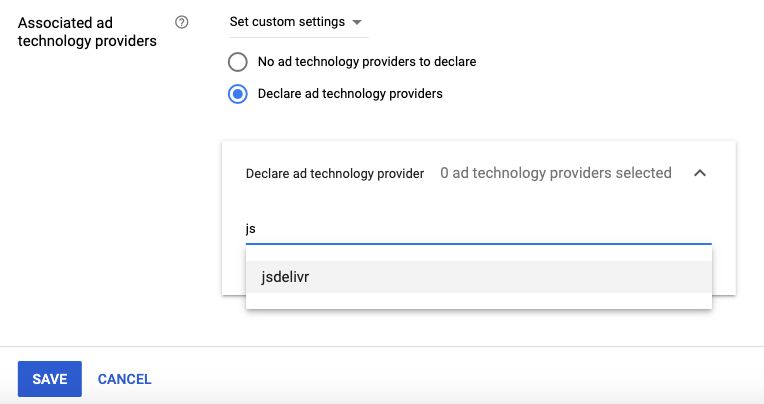Click the 'Associated ad technology providers' heading
Screen dimensions: 764x404
tap(88, 31)
